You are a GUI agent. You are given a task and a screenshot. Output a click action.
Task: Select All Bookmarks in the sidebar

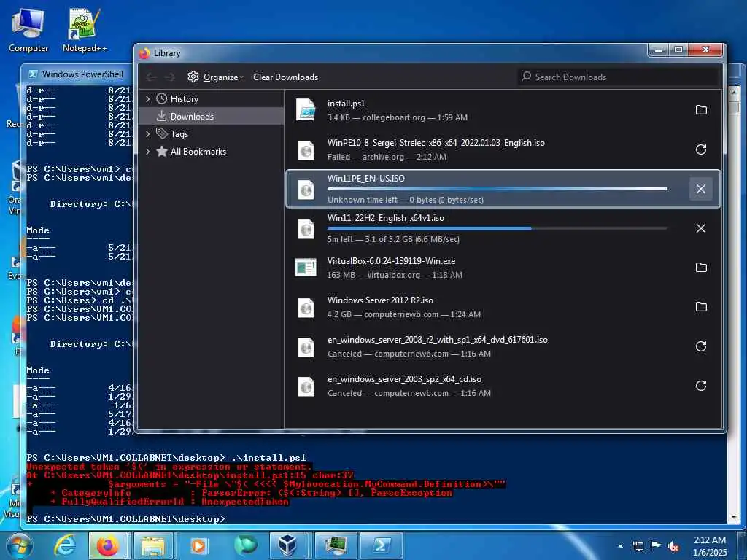198,152
